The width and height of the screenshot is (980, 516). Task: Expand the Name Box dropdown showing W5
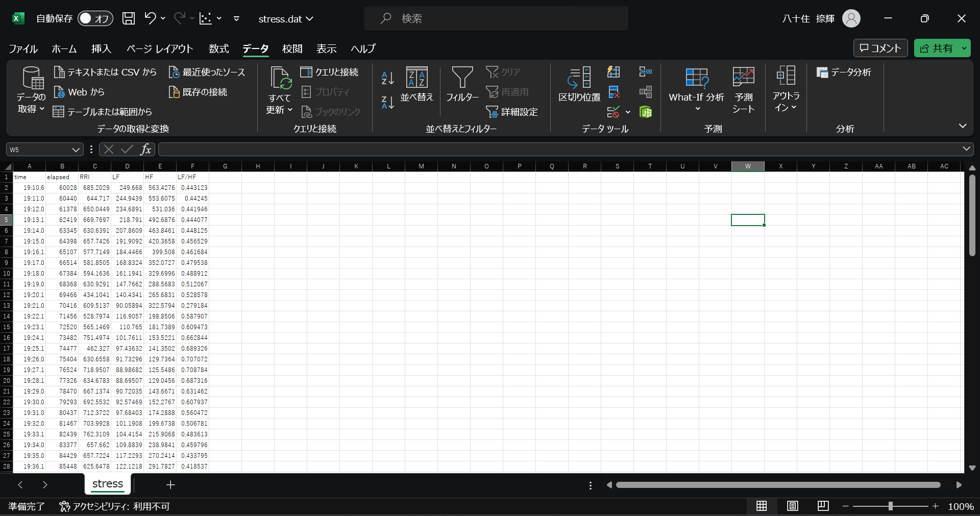[x=76, y=150]
